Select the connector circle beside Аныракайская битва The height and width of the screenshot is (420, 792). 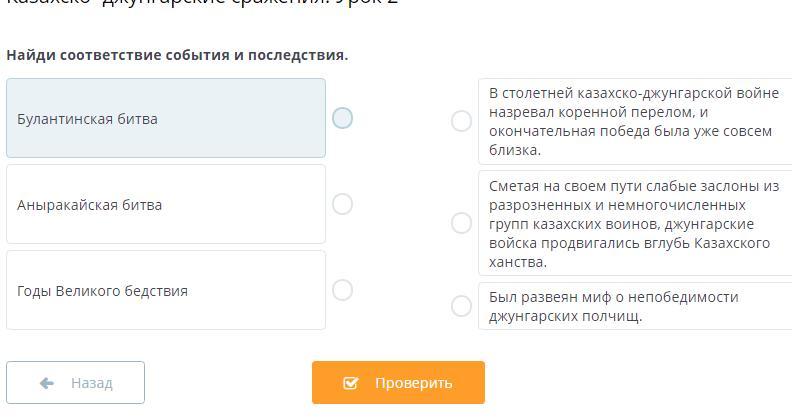click(342, 204)
